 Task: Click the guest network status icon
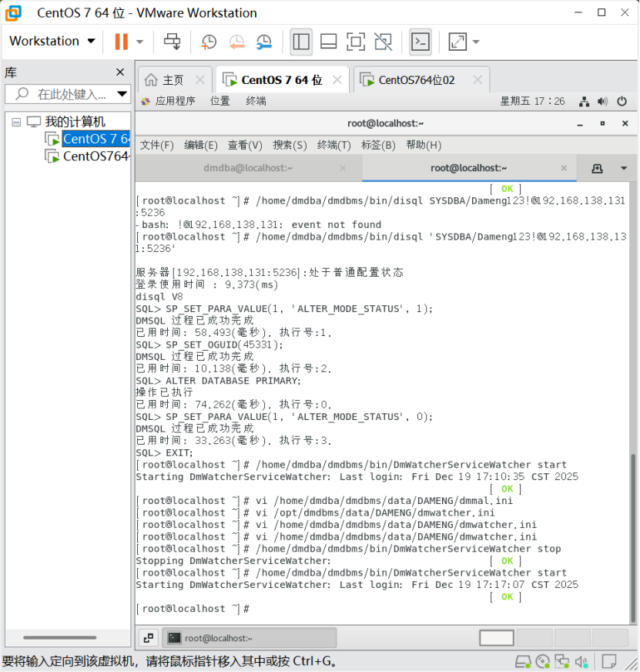(584, 102)
